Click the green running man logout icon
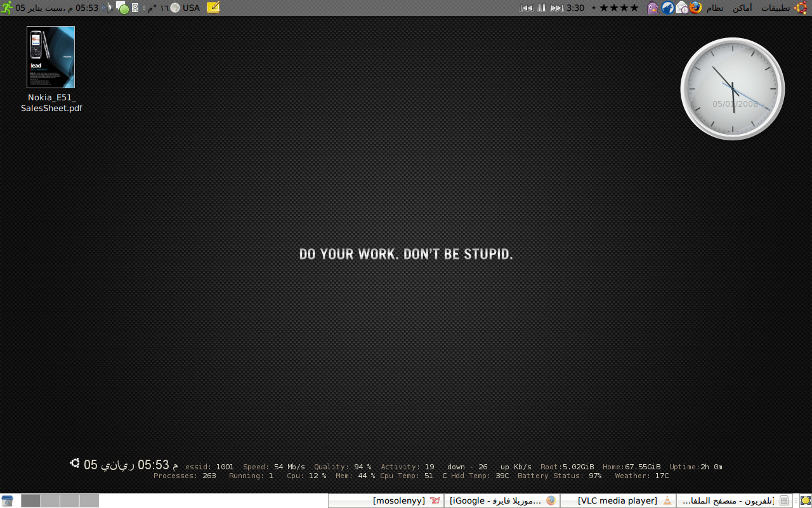Image resolution: width=812 pixels, height=508 pixels. 7,8
